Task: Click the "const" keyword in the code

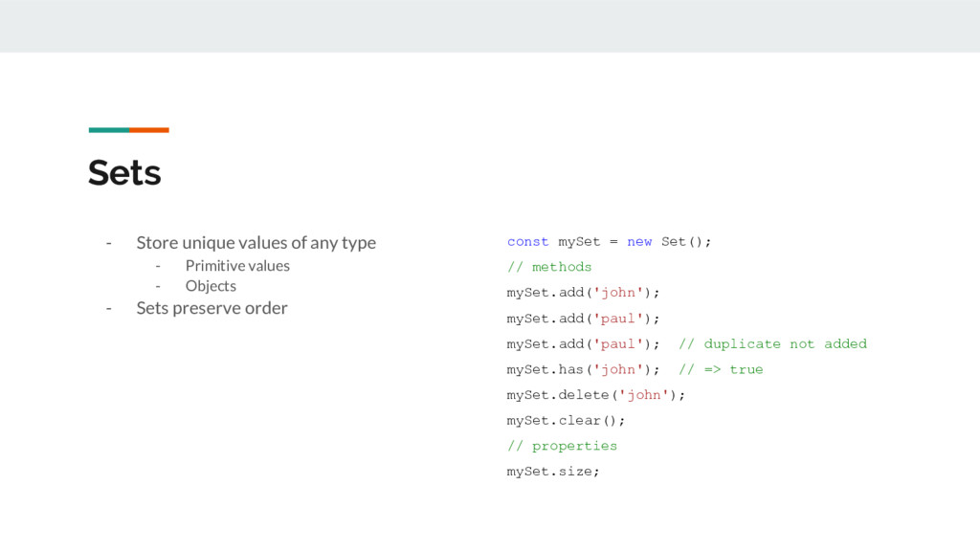Action: pos(527,242)
